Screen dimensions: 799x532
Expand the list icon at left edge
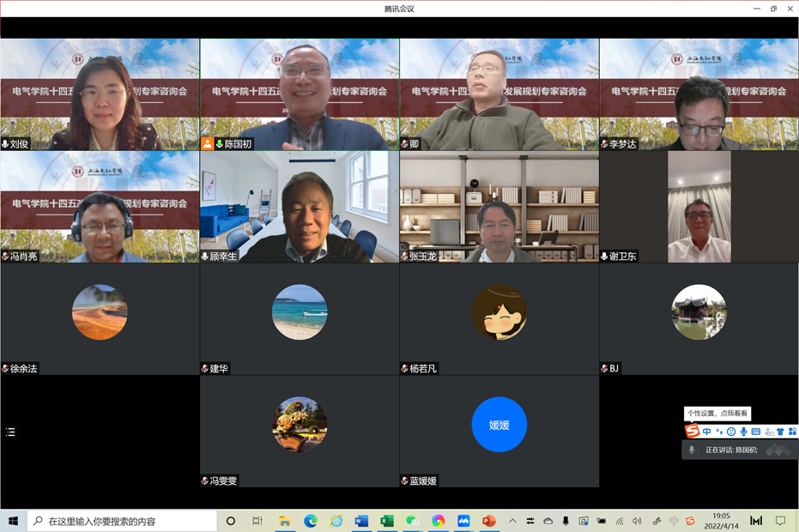tap(10, 432)
